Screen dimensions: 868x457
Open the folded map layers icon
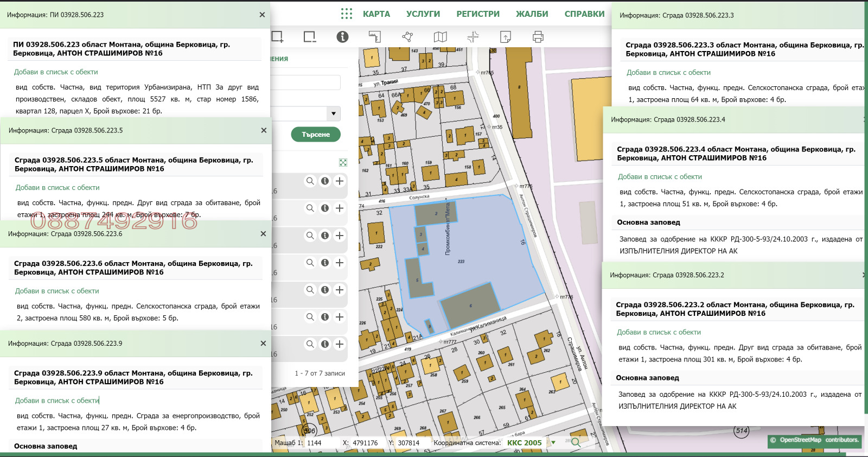(x=440, y=37)
